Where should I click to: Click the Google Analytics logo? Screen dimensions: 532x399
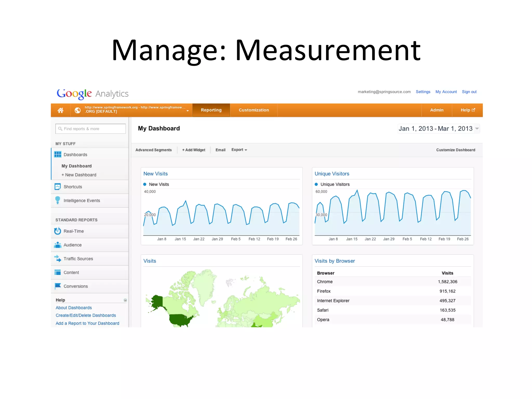pyautogui.click(x=92, y=94)
